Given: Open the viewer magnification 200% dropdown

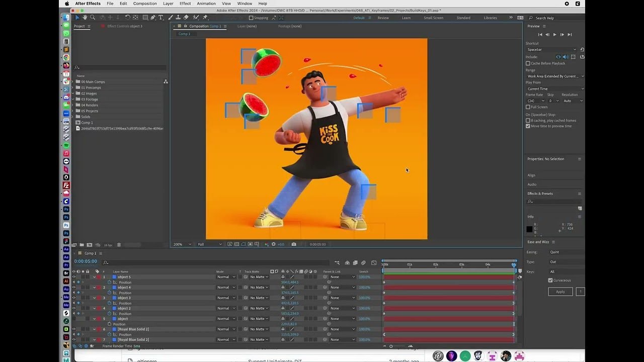Looking at the screenshot, I should pos(182,244).
